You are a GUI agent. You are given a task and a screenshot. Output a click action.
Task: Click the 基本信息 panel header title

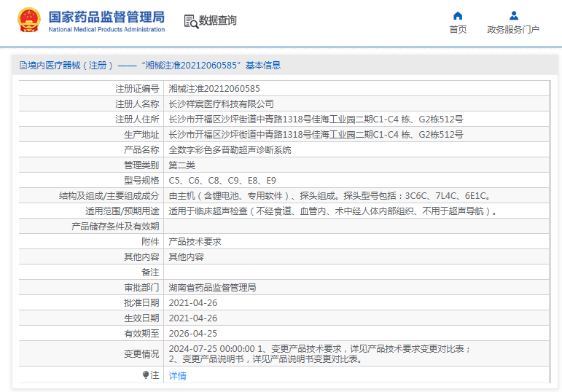point(150,65)
